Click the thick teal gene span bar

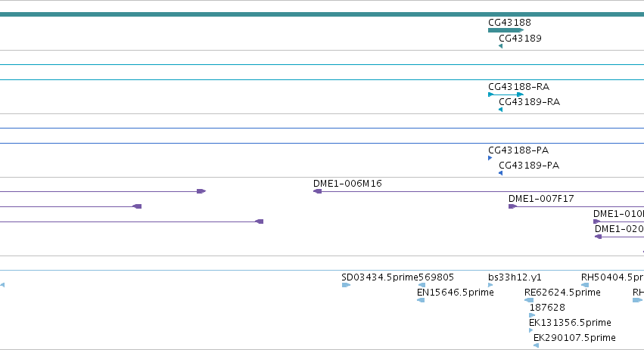[322, 14]
